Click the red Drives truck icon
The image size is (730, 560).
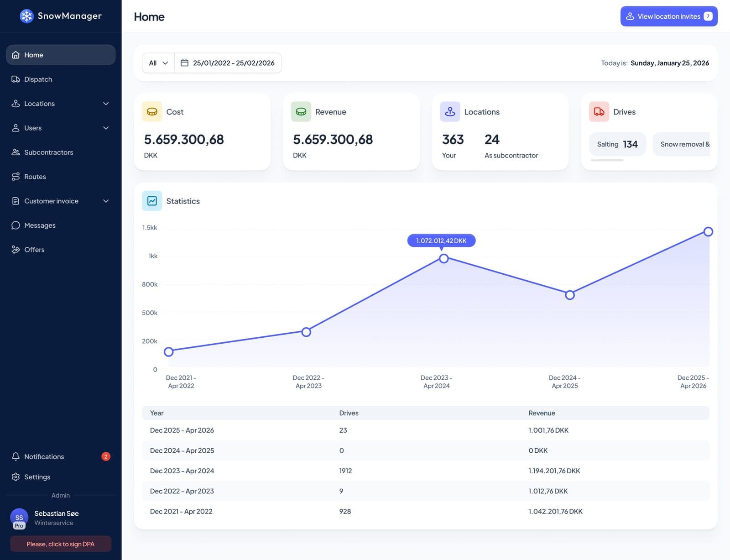point(599,111)
